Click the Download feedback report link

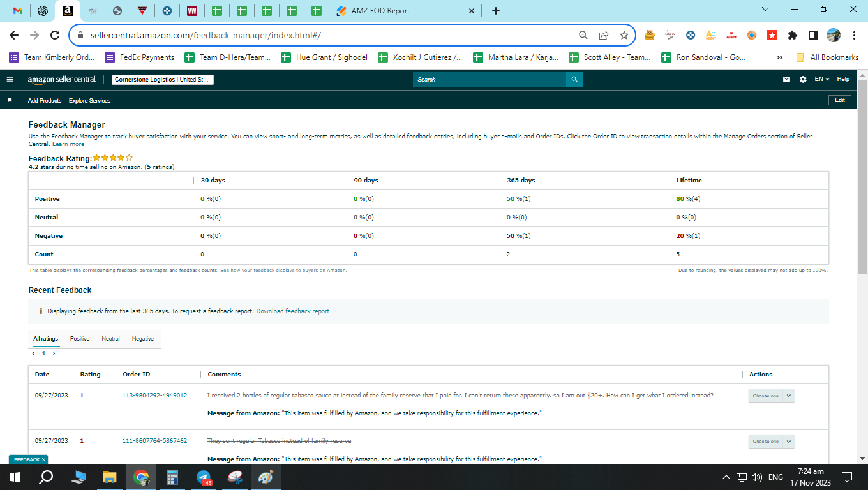[293, 311]
